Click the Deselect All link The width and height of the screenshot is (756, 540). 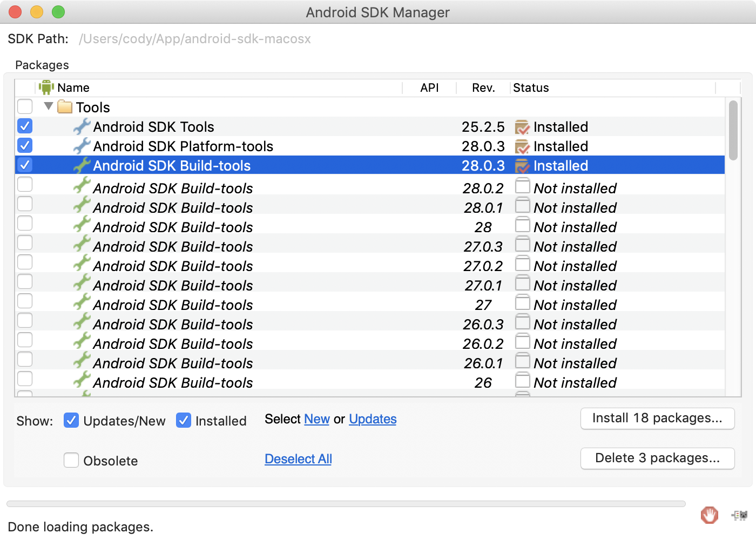coord(298,459)
